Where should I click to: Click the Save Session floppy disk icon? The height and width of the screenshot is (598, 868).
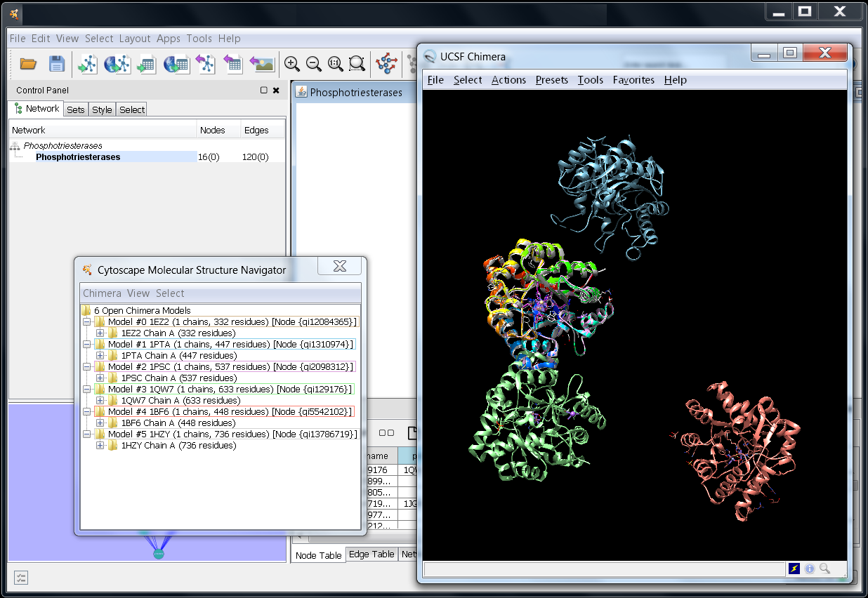57,64
